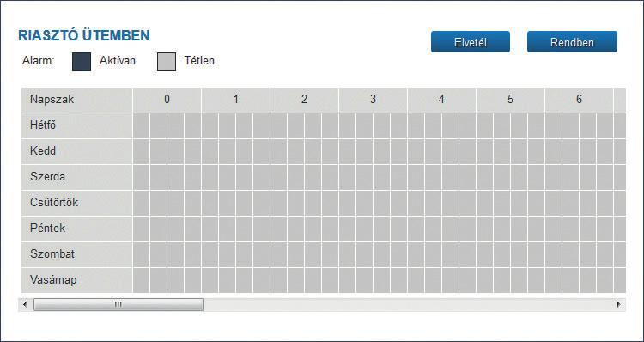
Task: Click the Napszak header cell
Action: pos(76,100)
